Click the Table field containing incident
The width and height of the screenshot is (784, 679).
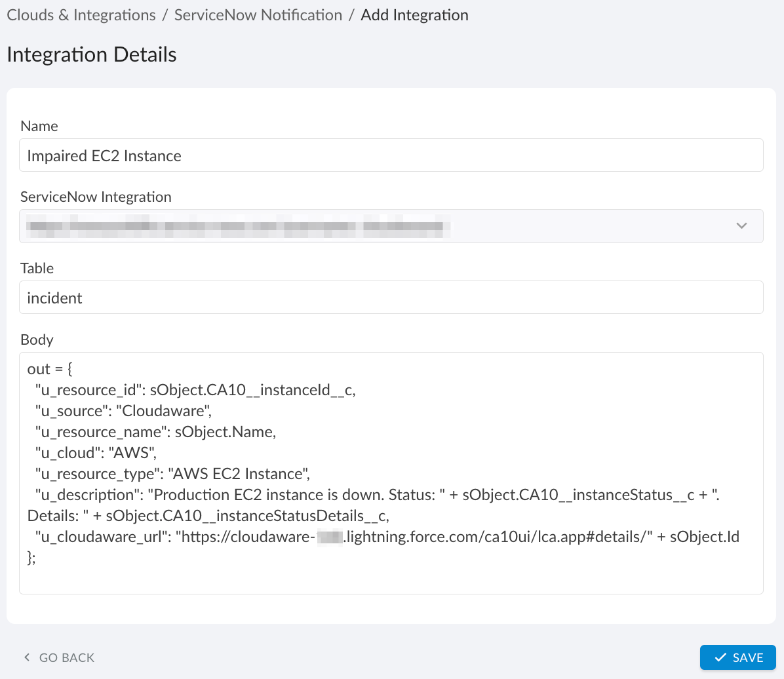391,298
